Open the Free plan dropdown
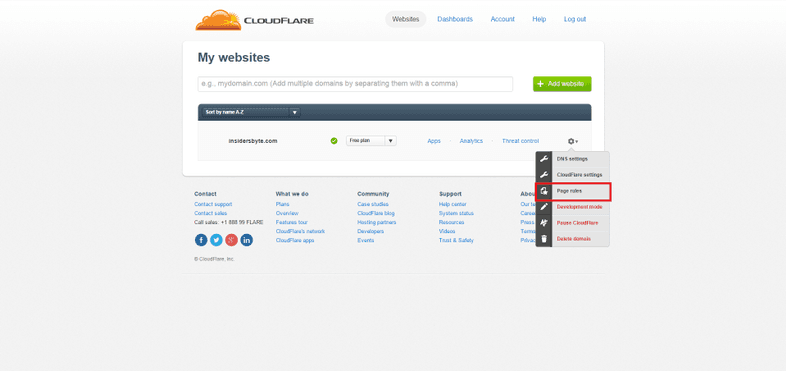This screenshot has width=786, height=371. (371, 141)
